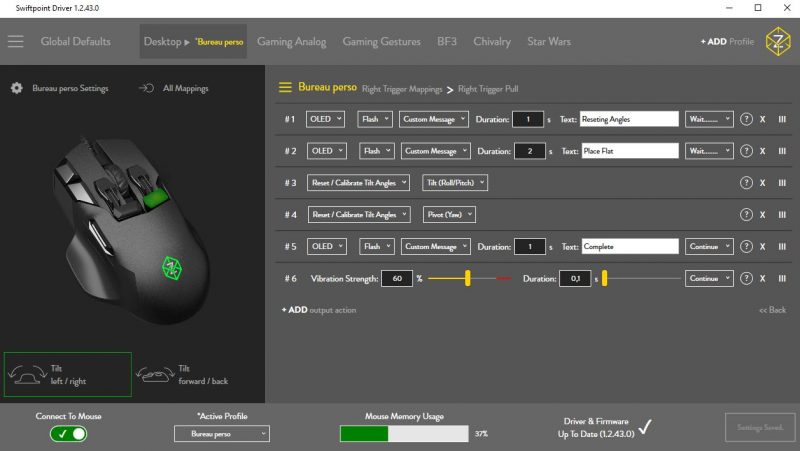This screenshot has width=800, height=451.
Task: Select the Tilt left / right view
Action: click(67, 374)
